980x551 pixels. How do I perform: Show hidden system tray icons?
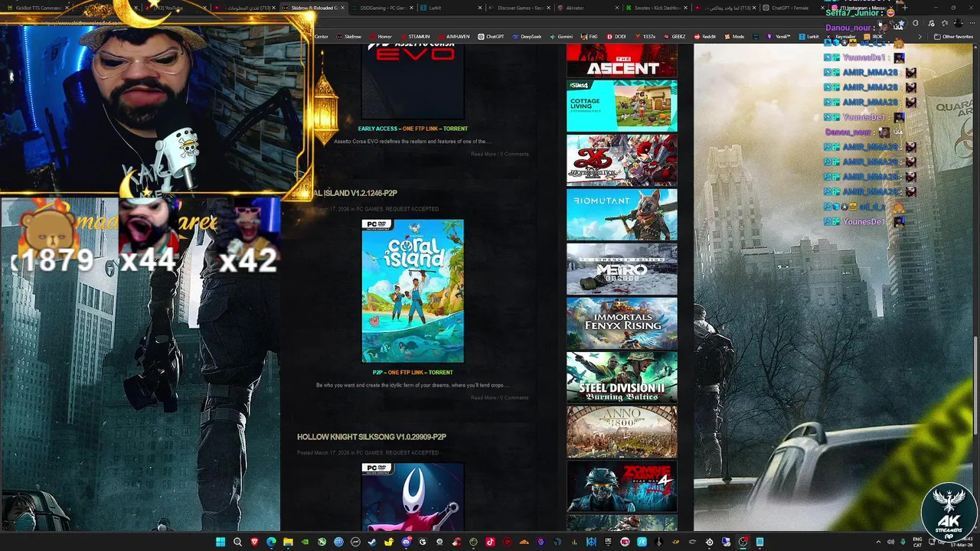click(x=878, y=542)
